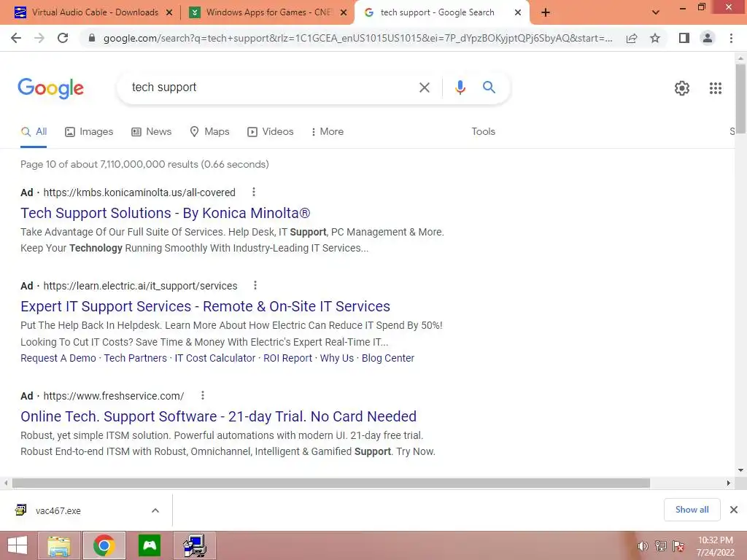The height and width of the screenshot is (560, 747).
Task: Close the Virtual Audio Cable tab
Action: [169, 12]
